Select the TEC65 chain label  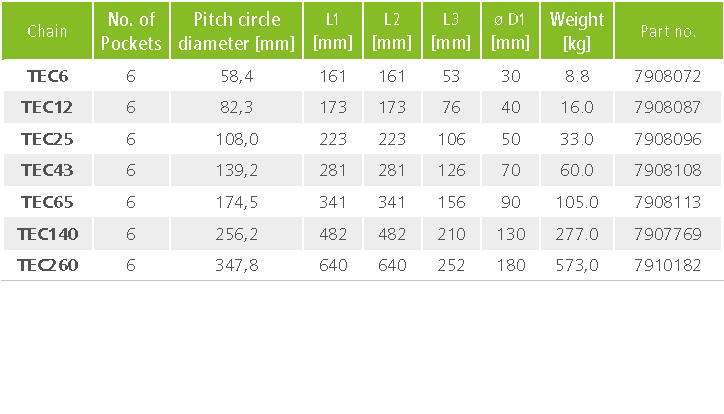pyautogui.click(x=47, y=202)
